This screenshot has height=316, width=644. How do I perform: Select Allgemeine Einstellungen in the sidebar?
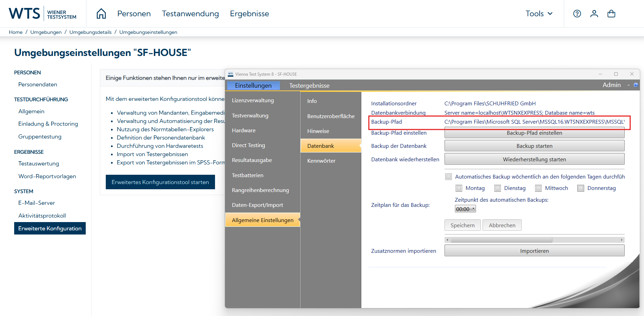pyautogui.click(x=262, y=220)
